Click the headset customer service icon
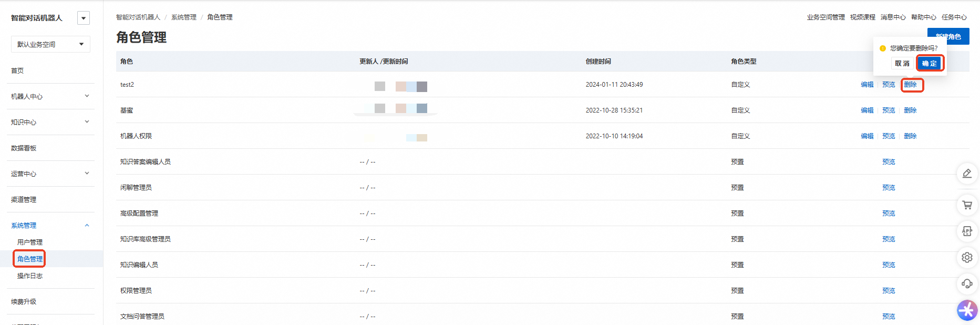The image size is (980, 325). coord(967,284)
